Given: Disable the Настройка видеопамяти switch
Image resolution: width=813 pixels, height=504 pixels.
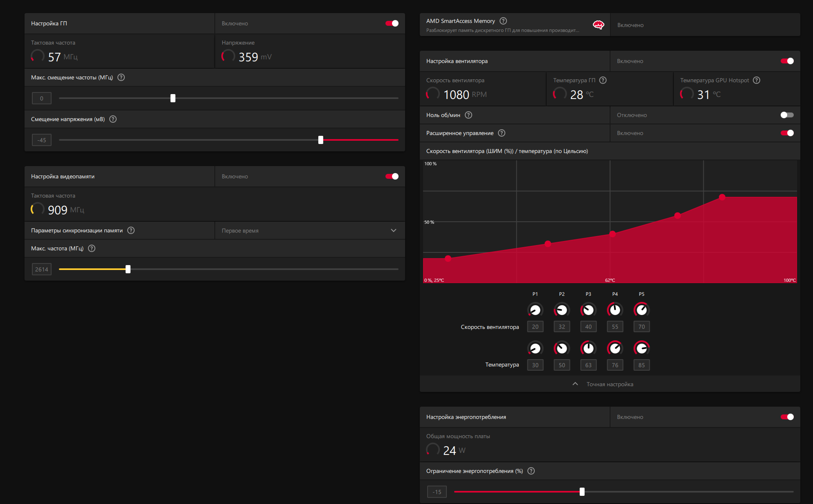Looking at the screenshot, I should [392, 176].
